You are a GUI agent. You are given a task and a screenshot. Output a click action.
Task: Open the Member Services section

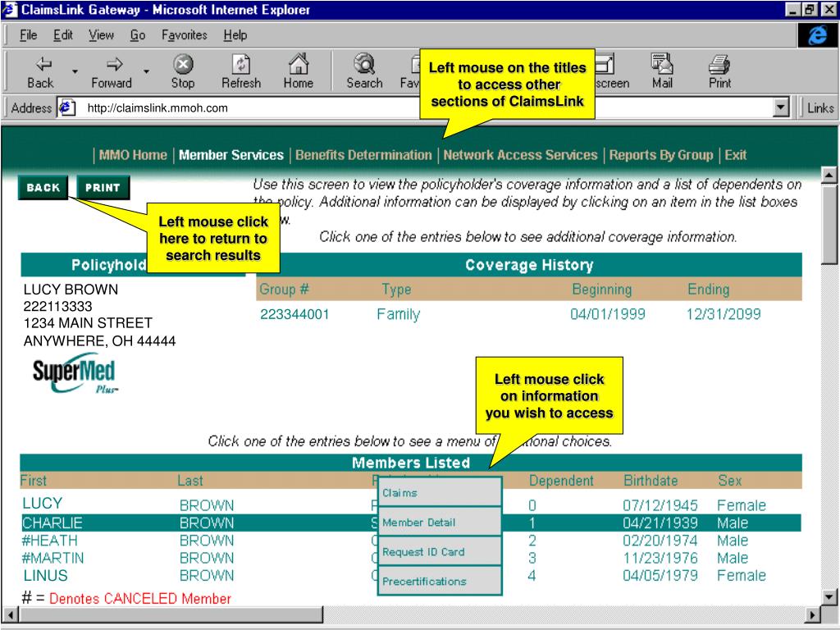(231, 155)
